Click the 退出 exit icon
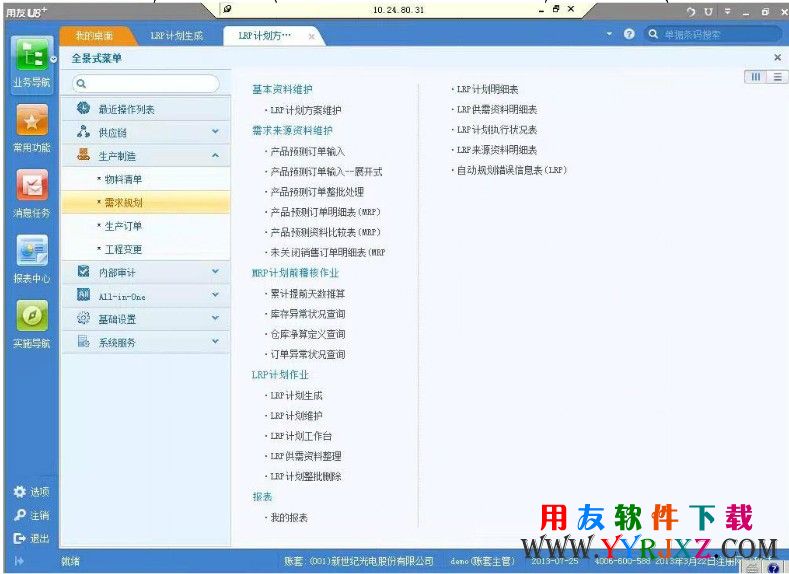 (20, 538)
